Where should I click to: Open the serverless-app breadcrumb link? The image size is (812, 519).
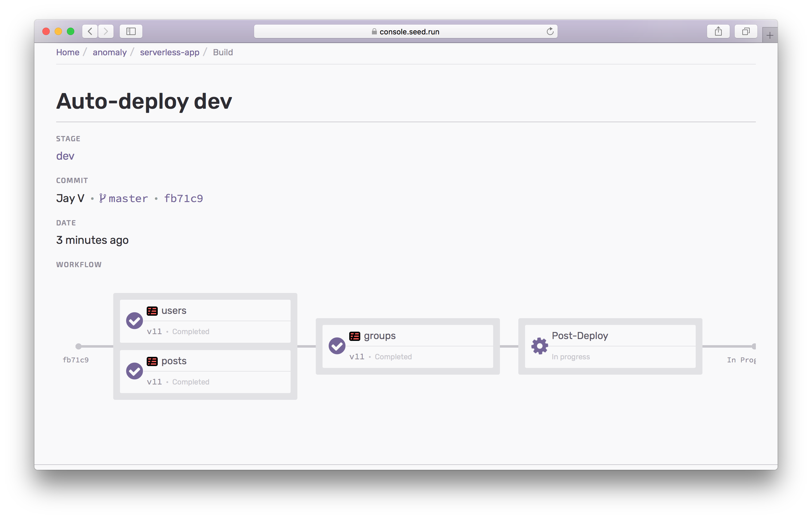pos(170,52)
